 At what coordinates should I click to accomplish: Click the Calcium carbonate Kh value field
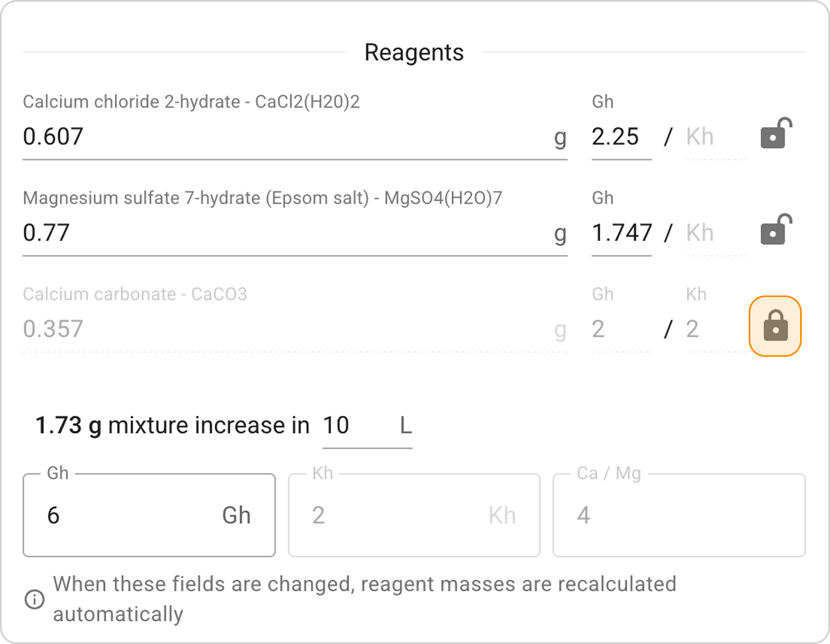(x=715, y=329)
